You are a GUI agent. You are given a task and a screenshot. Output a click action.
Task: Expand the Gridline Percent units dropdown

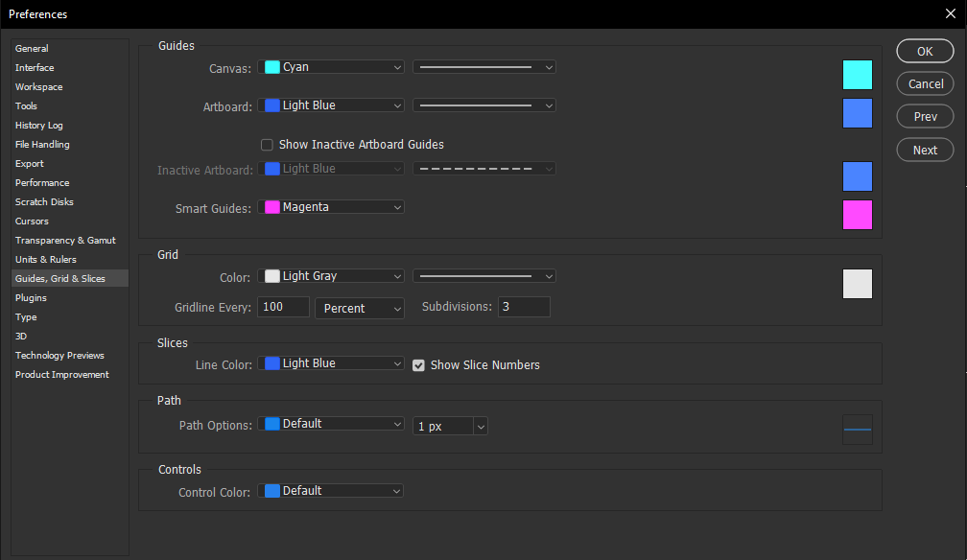[x=358, y=308]
